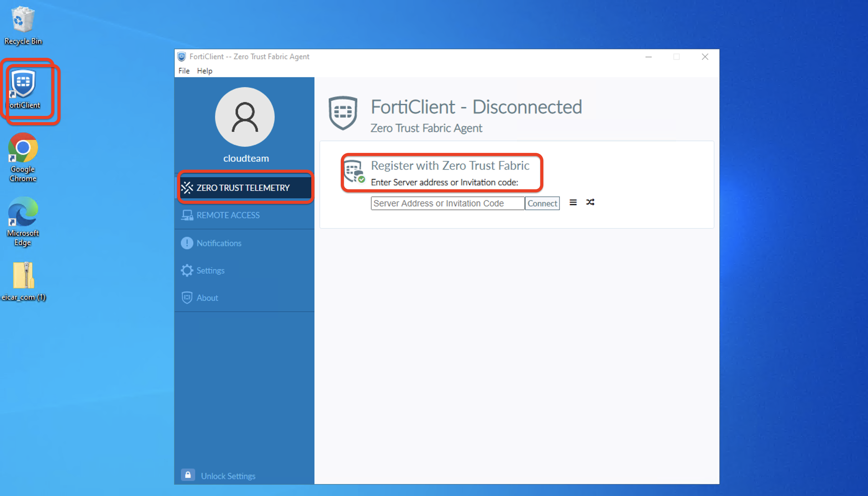
Task: Click 'Enter Server address or Invitation code:' text
Action: point(444,182)
